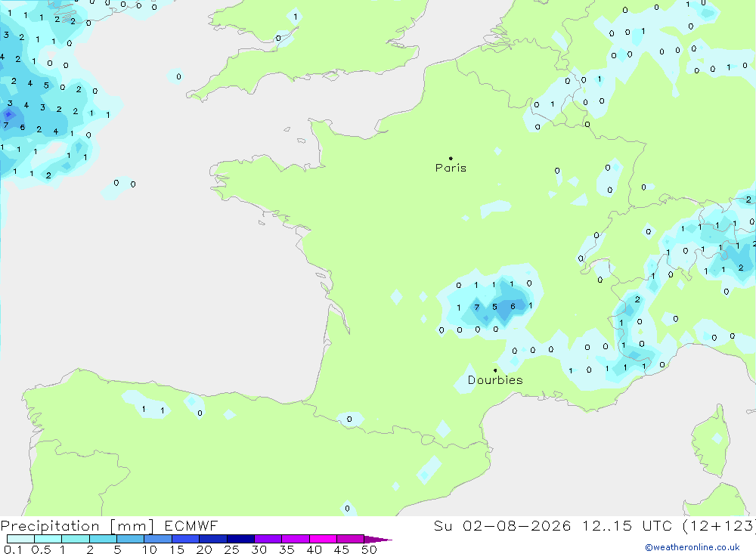Click the '12..15 UTC' time text
Image resolution: width=756 pixels, height=554 pixels.
[x=627, y=525]
